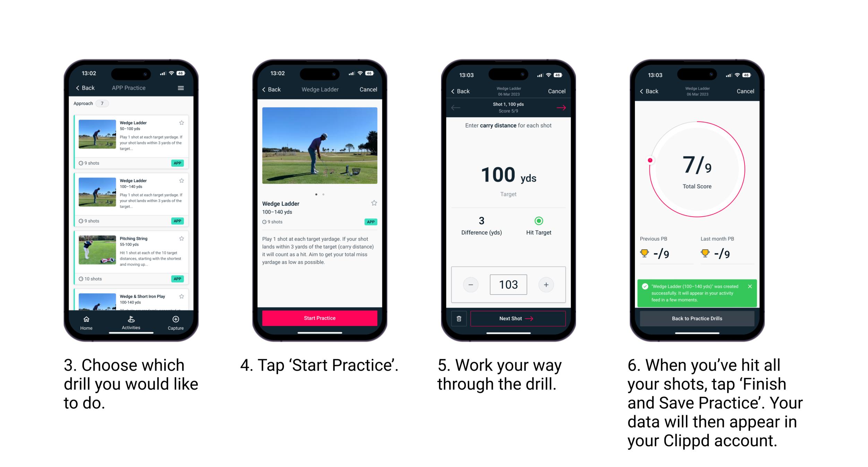This screenshot has width=868, height=467.
Task: Tap the Activities tab icon
Action: coord(129,320)
